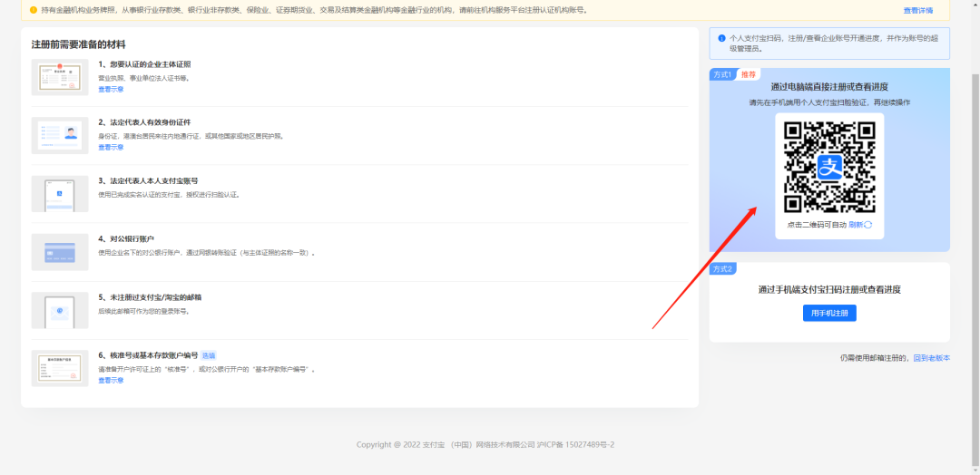Click the blue info icon beside 个人支付宝扫码

pos(722,38)
